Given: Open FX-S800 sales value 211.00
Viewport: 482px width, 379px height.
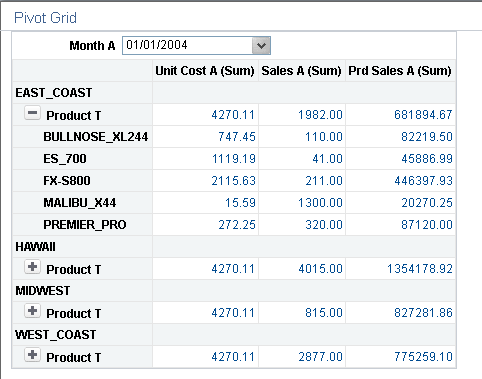Looking at the screenshot, I should click(324, 181).
